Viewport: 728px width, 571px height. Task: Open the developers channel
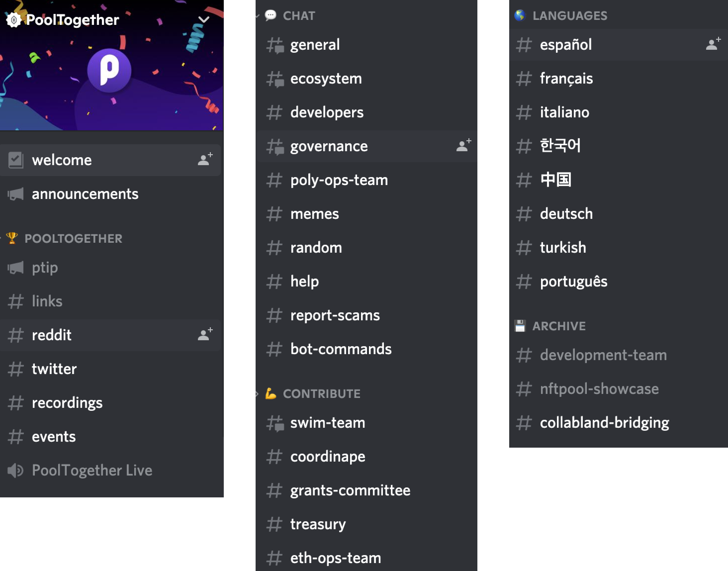coord(367,112)
